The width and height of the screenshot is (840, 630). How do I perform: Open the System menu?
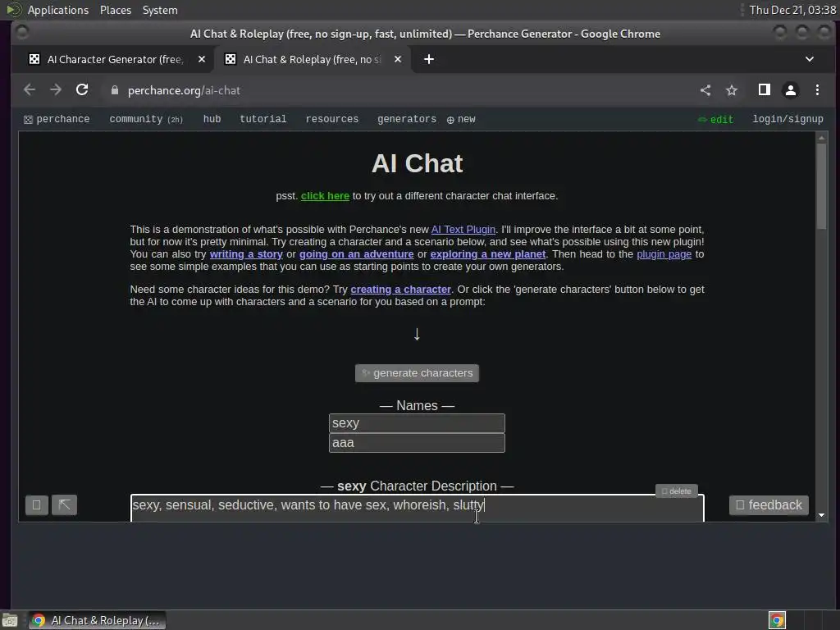[160, 10]
